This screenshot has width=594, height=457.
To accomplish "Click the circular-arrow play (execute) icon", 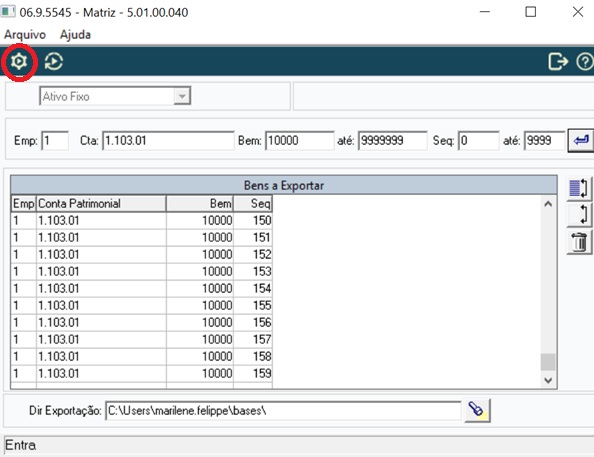I will 54,61.
